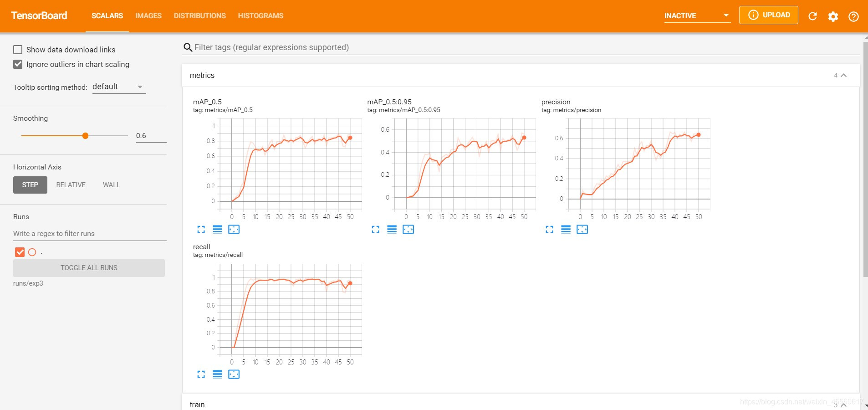
Task: Collapse the metrics section
Action: [x=843, y=76]
